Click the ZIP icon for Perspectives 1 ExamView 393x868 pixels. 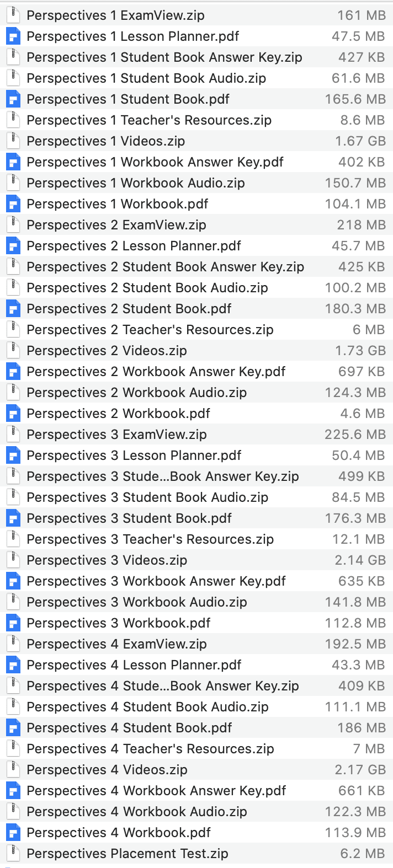pos(13,15)
